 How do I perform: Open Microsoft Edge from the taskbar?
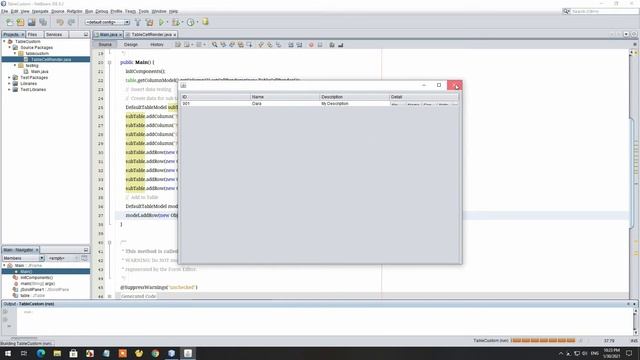coord(41,353)
